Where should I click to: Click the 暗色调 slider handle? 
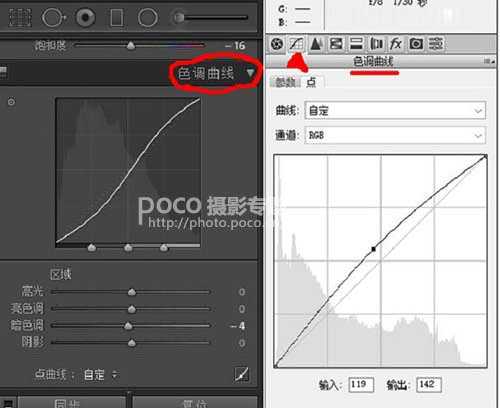[x=128, y=326]
